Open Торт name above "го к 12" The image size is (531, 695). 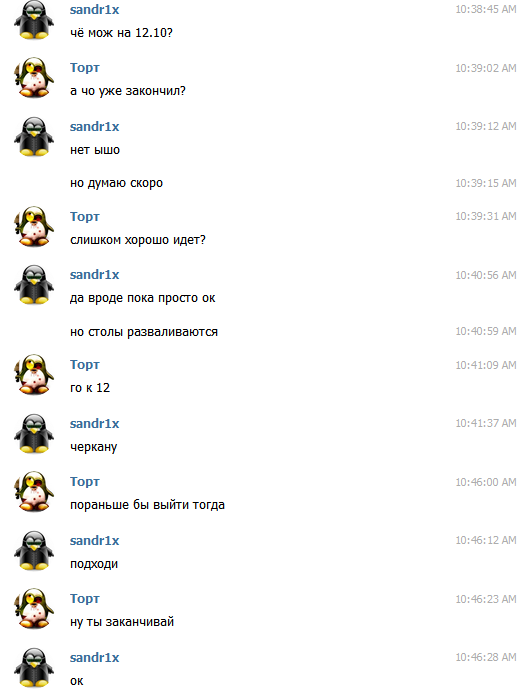(85, 365)
